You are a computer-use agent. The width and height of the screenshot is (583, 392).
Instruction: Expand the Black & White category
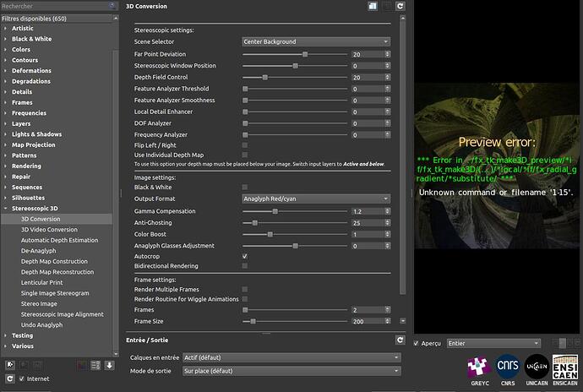(5, 39)
